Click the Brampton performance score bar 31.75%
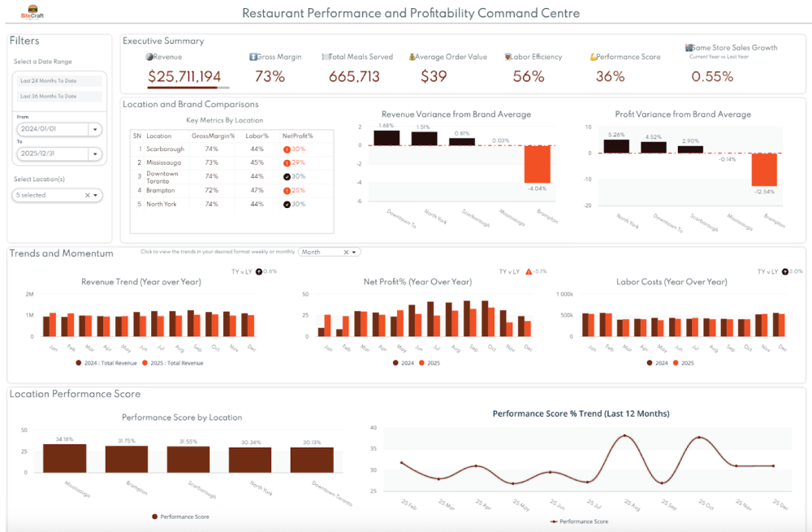812x532 pixels. click(127, 460)
